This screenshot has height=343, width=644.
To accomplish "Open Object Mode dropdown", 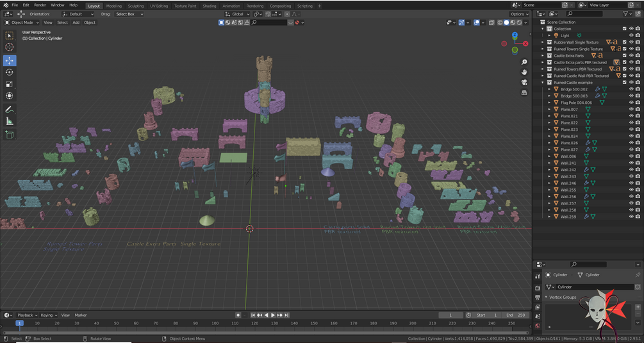I will [x=21, y=22].
